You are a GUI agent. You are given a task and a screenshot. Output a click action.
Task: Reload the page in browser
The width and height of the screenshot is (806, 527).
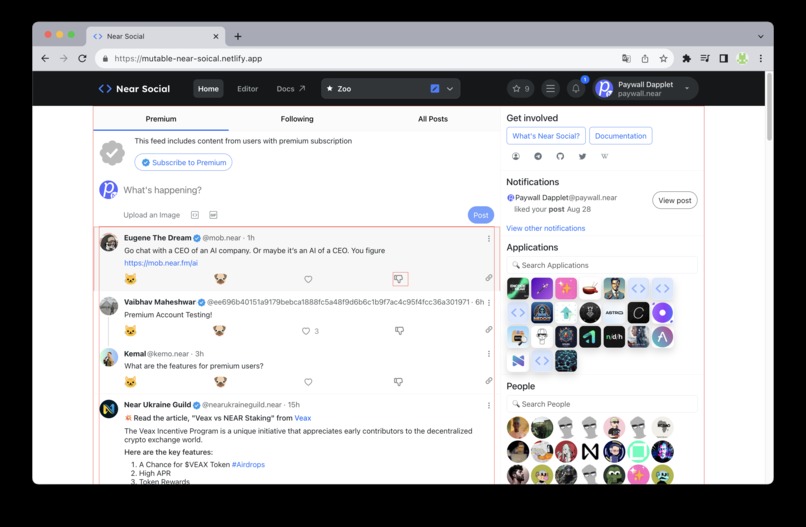[x=82, y=59]
